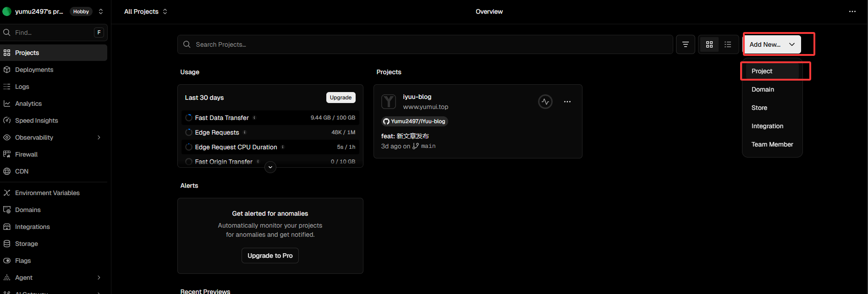Switch to grid view layout
868x294 pixels.
709,44
